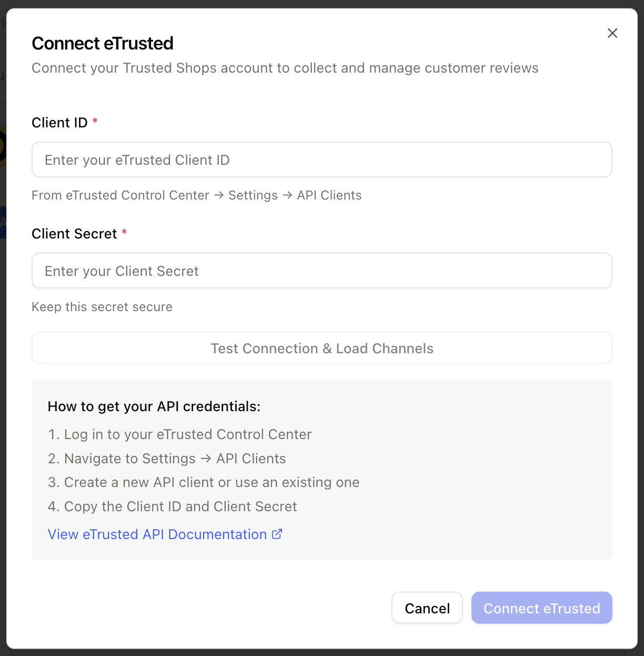Select step 4 Copy Client ID instruction

pos(173,506)
